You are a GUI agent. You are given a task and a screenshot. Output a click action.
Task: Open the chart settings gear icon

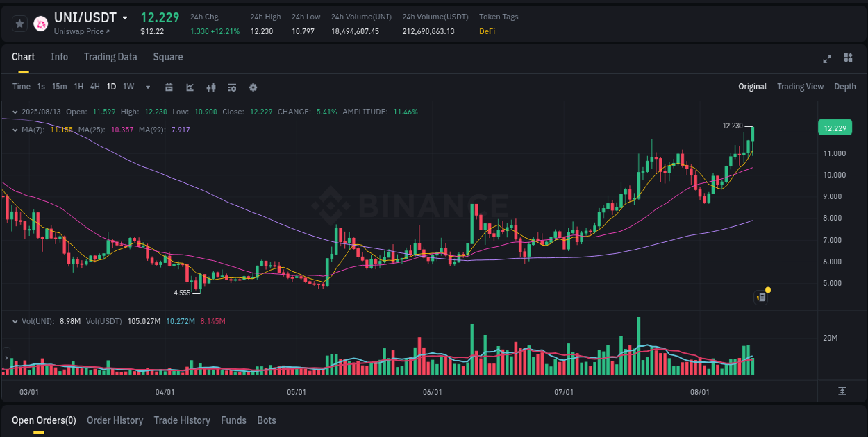pyautogui.click(x=253, y=87)
